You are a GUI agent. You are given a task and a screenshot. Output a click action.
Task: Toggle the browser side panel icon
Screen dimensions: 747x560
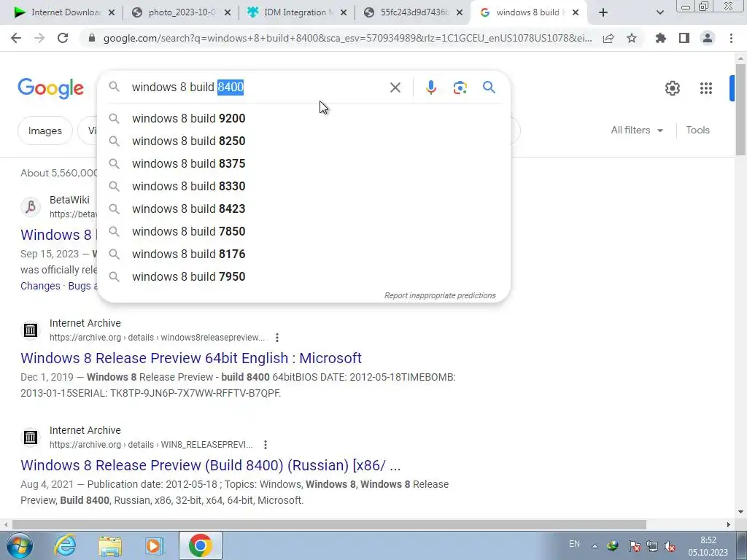(x=684, y=38)
